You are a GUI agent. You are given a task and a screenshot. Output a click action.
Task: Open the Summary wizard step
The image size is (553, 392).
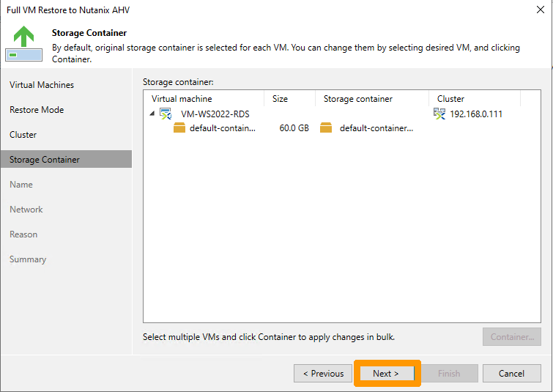(28, 259)
